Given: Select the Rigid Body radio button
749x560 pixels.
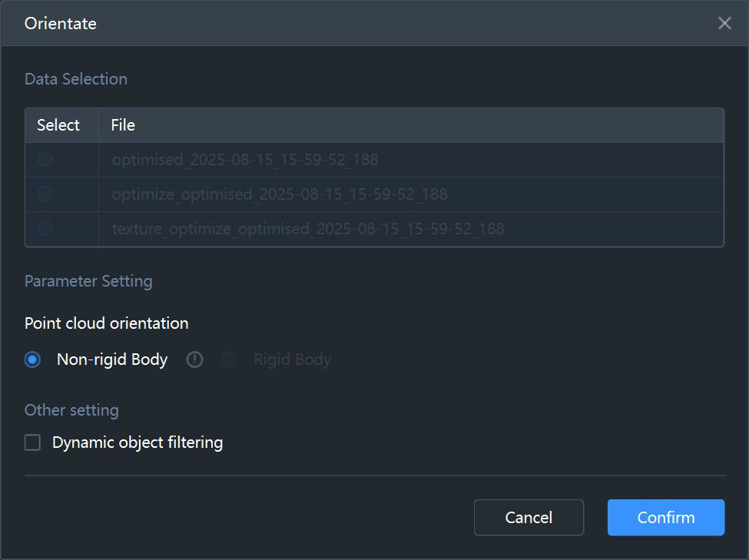Looking at the screenshot, I should tap(229, 360).
